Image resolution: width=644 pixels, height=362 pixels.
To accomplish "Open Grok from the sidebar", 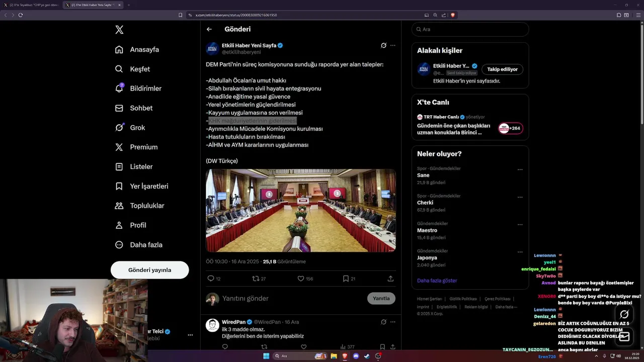I will [x=130, y=128].
